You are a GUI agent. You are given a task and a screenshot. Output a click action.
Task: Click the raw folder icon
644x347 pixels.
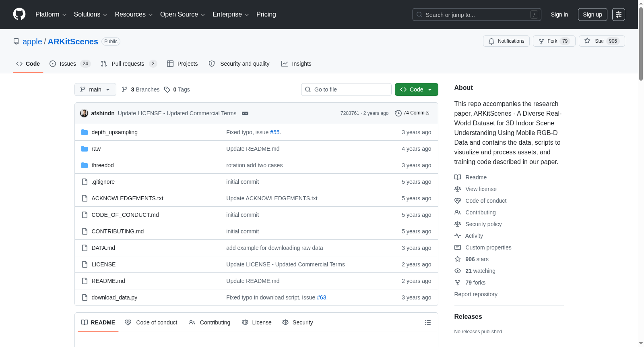85,149
